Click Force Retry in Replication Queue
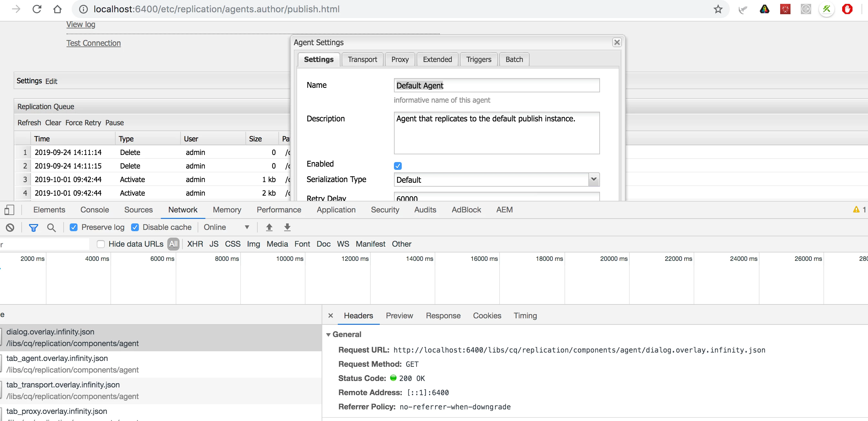Image resolution: width=868 pixels, height=421 pixels. [83, 123]
